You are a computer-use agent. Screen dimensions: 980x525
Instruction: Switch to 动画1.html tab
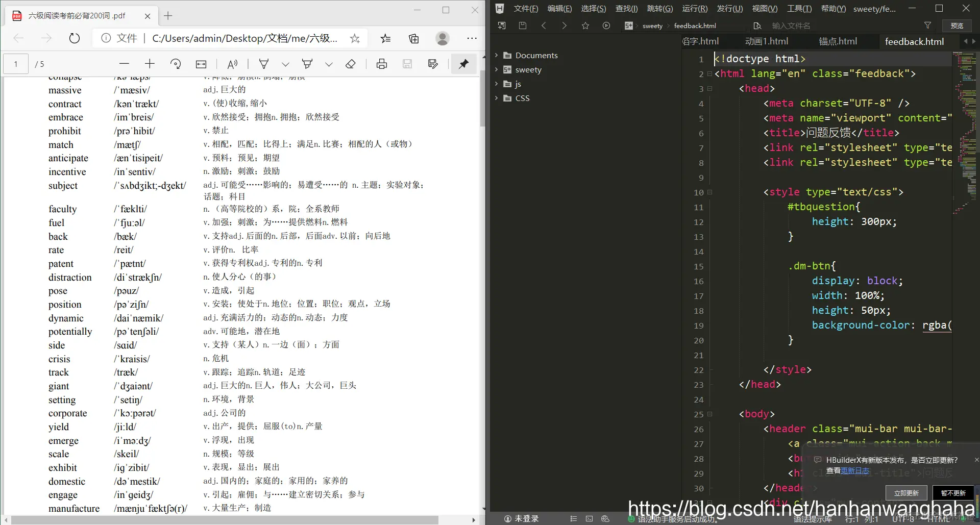pyautogui.click(x=766, y=41)
